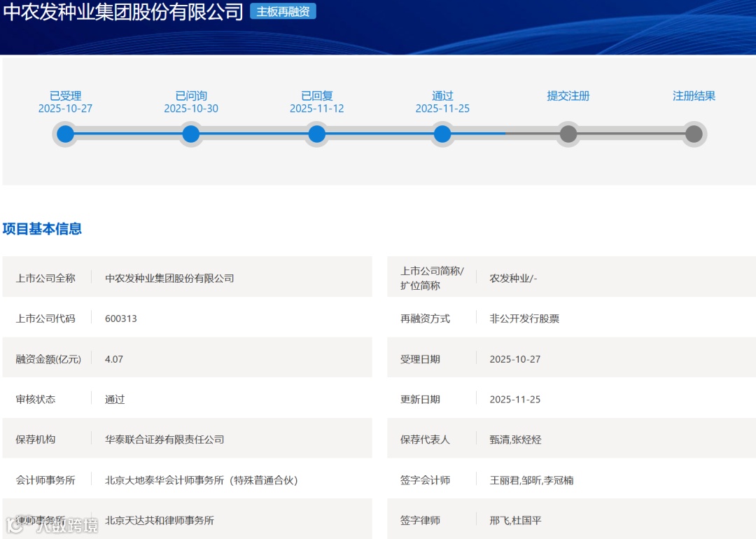Click the value 农发种业/-
Viewport: 756px width, 539px height.
tap(513, 278)
